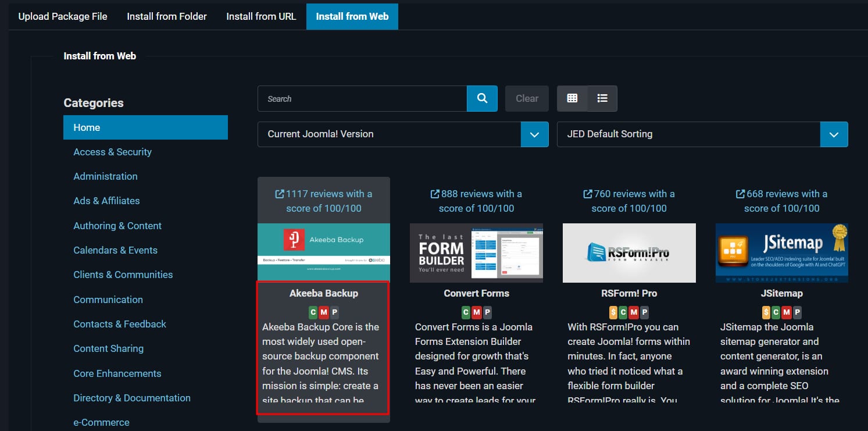Click the red M module badge on Convert Forms
This screenshot has height=431, width=868.
[477, 312]
